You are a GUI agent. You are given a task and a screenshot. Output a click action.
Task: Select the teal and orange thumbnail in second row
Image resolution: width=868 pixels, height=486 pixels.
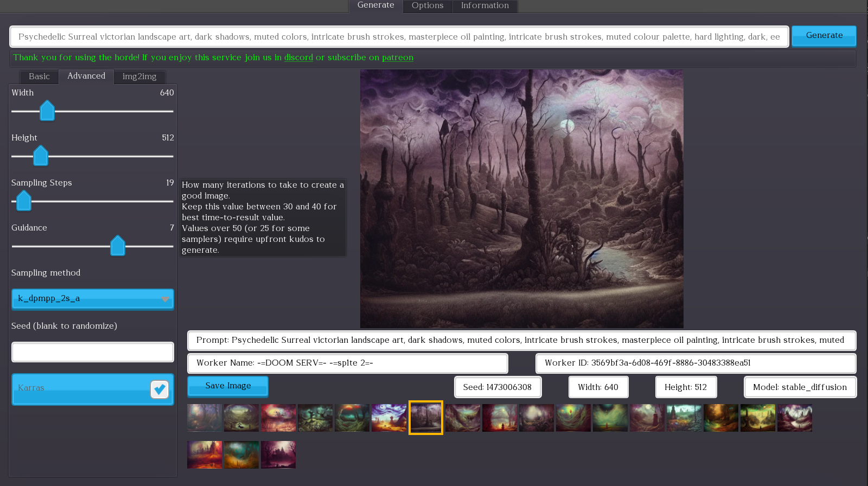point(241,455)
